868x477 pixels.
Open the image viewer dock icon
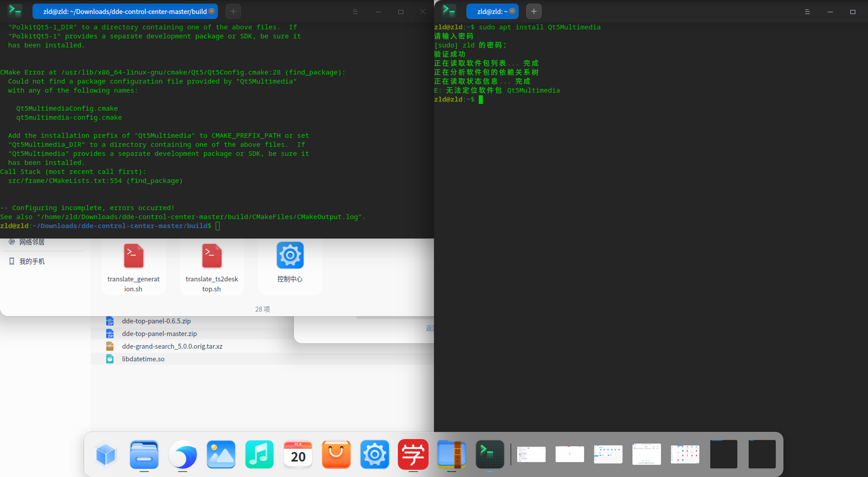coord(221,454)
